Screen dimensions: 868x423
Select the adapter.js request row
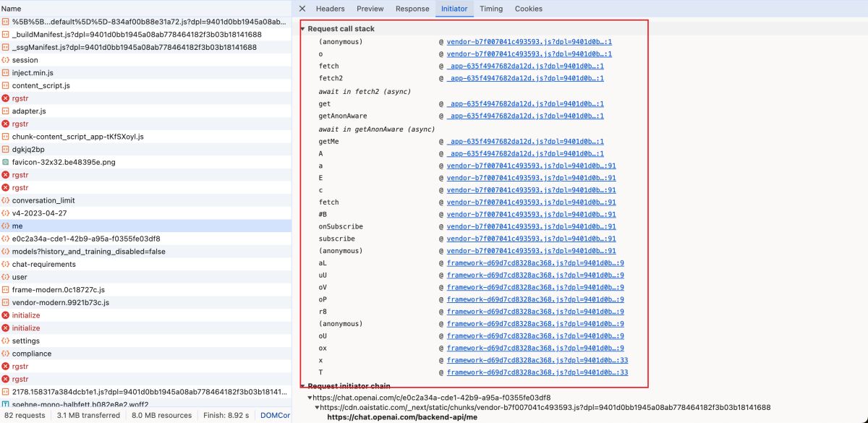coord(145,111)
